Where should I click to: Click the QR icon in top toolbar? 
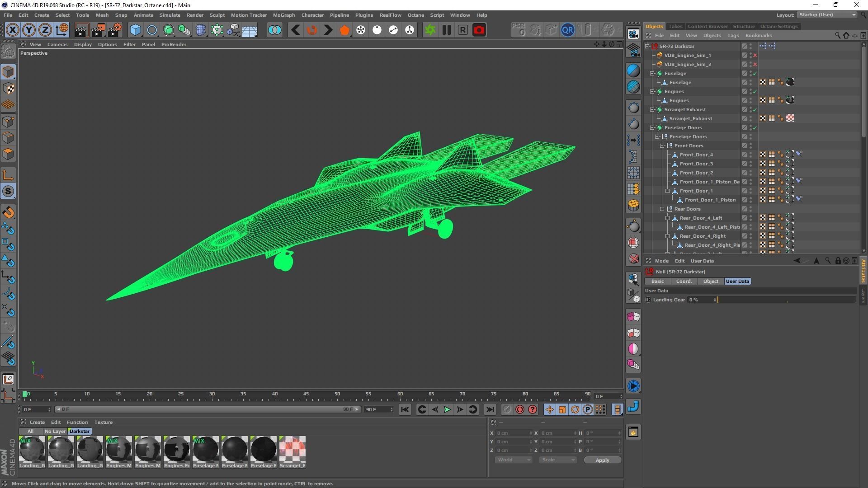[x=567, y=30]
